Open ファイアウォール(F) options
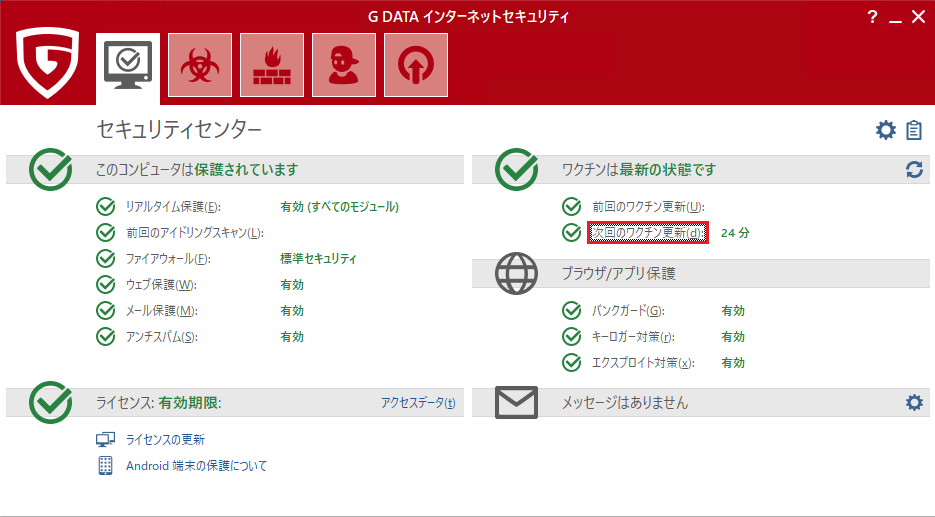Viewport: 935px width, 517px height. point(168,259)
